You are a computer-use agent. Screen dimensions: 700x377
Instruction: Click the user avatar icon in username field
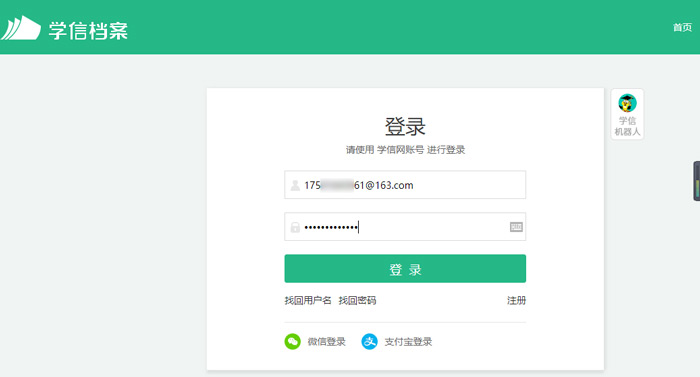(295, 185)
